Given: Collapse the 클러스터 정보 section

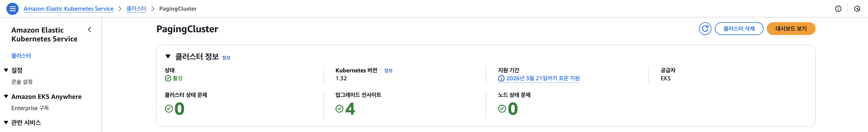Looking at the screenshot, I should point(168,57).
